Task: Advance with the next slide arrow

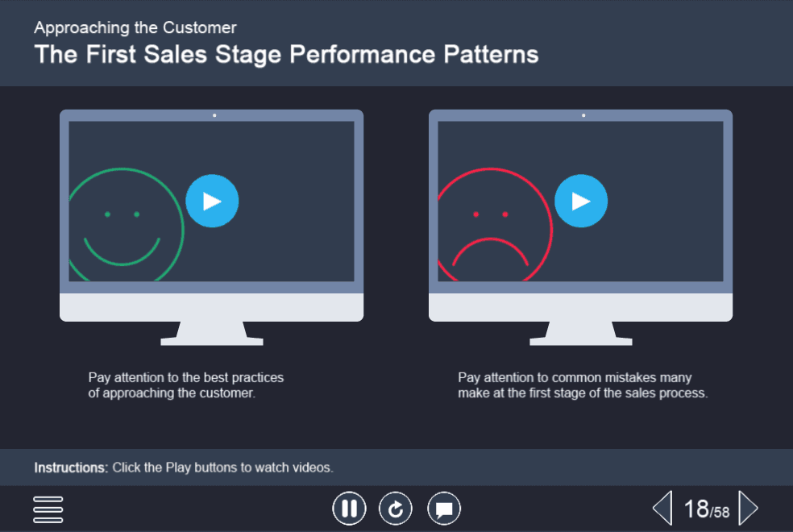Action: click(748, 509)
